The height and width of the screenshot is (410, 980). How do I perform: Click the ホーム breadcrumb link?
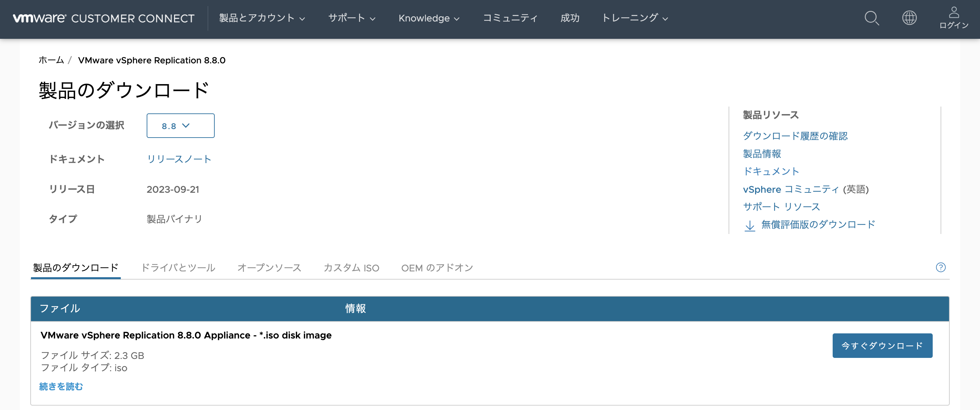[x=51, y=60]
